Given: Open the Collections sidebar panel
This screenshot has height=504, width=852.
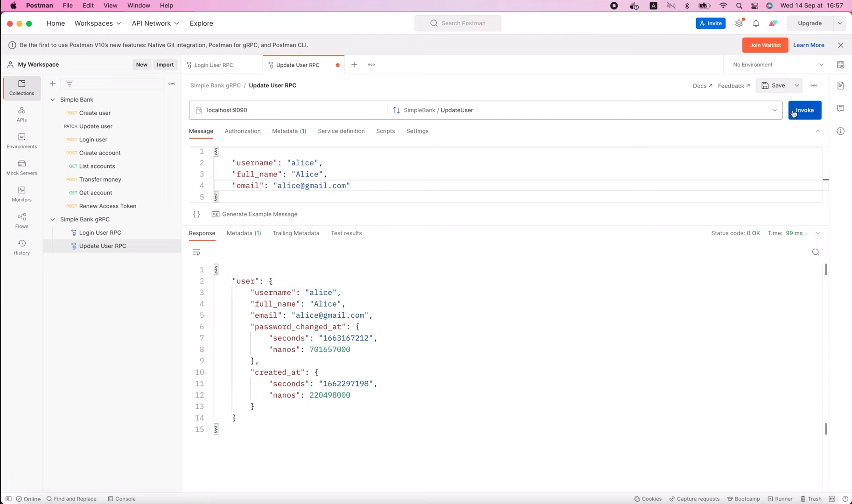Looking at the screenshot, I should (21, 88).
